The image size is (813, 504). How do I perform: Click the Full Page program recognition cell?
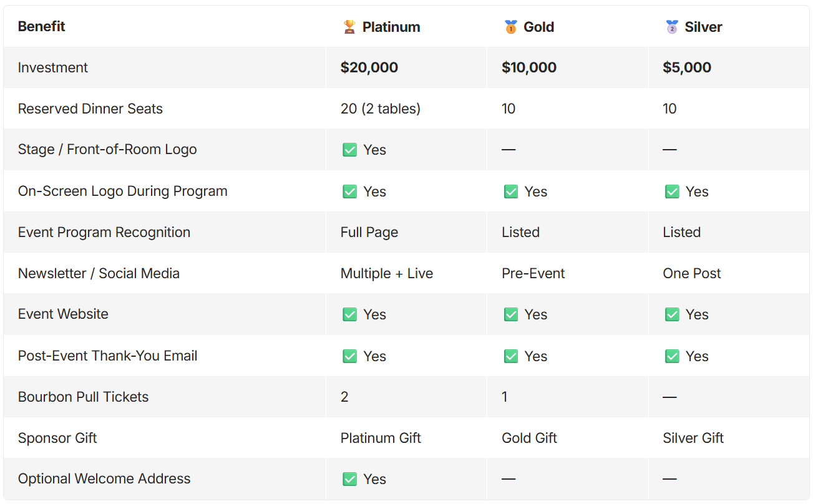coord(369,232)
